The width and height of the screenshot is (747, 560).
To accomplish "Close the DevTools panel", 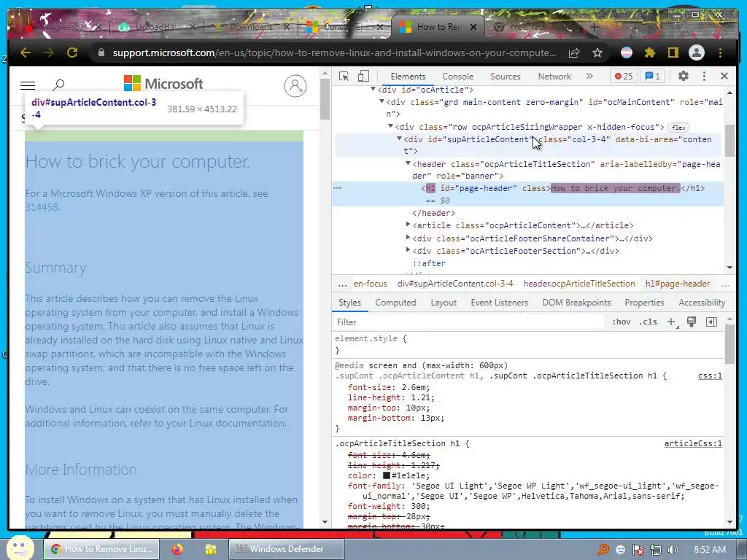I will 724,76.
